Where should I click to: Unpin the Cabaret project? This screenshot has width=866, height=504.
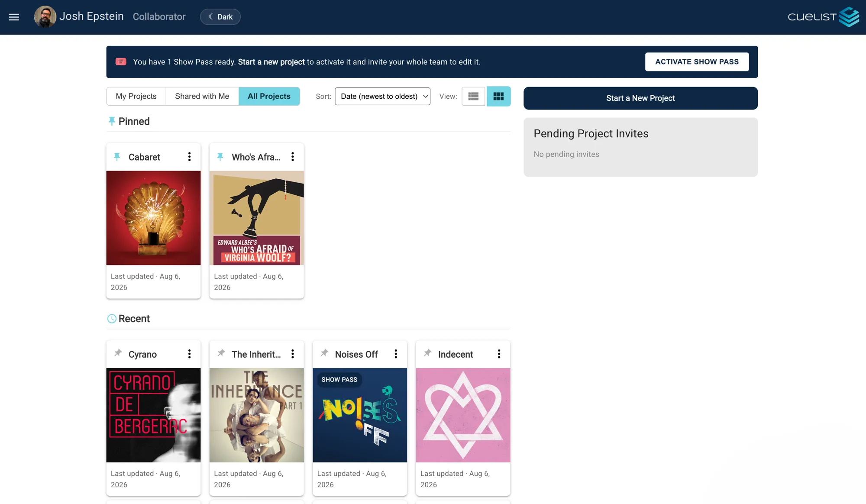tap(117, 157)
